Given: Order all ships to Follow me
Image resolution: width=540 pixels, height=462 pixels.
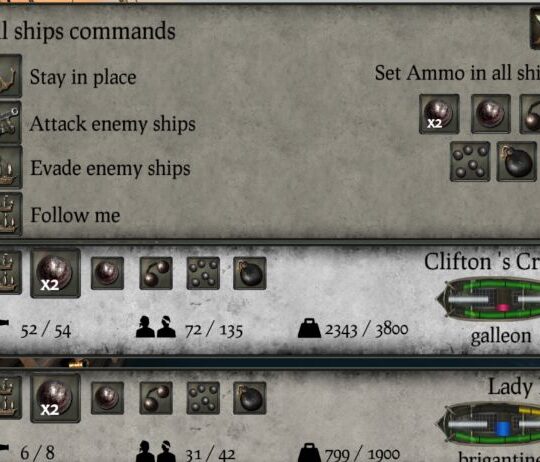Looking at the screenshot, I should [75, 215].
